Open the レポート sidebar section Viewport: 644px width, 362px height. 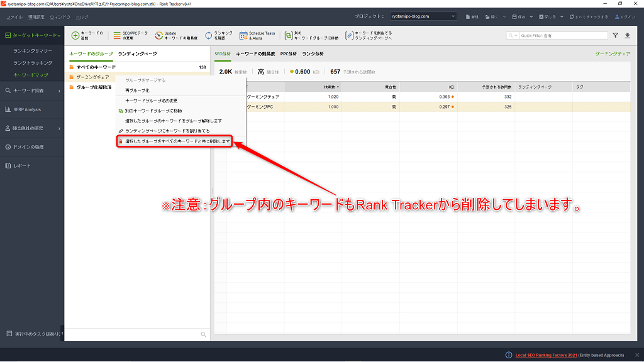coord(22,166)
